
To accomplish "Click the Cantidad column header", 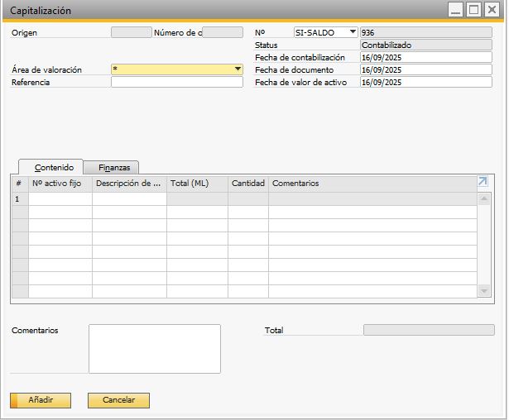I will [x=247, y=184].
